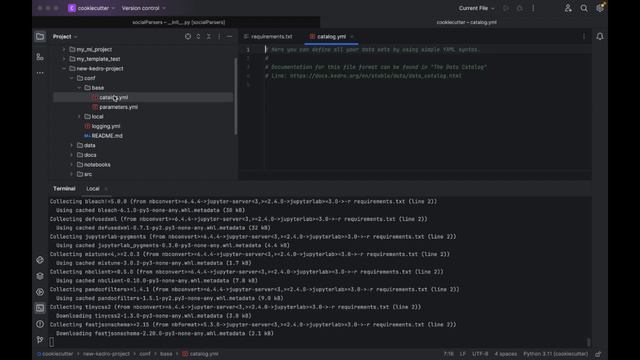
Task: Open Search Everywhere magnifier
Action: pyautogui.click(x=584, y=8)
